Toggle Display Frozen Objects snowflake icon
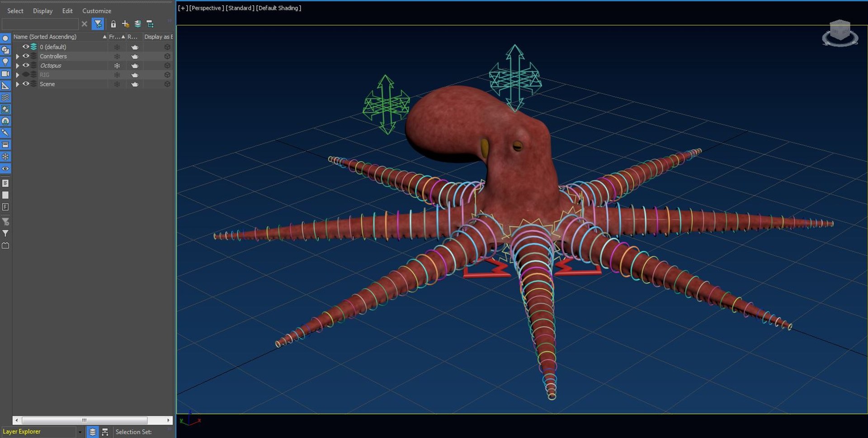The image size is (868, 438). tap(5, 157)
